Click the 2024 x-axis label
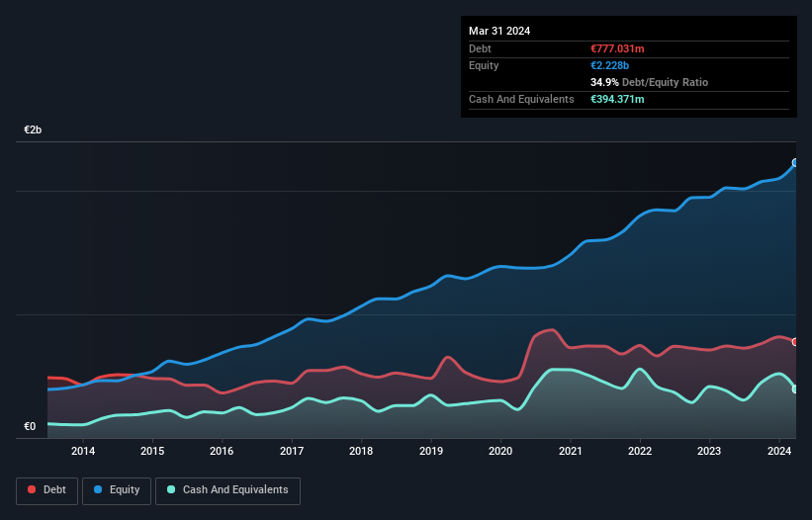The width and height of the screenshot is (812, 520). click(778, 451)
